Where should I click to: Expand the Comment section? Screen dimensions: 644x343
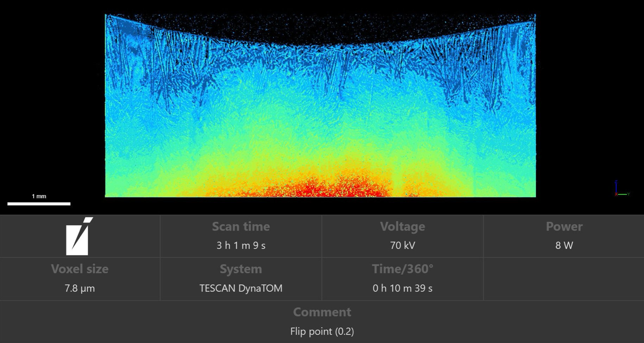pos(322,312)
